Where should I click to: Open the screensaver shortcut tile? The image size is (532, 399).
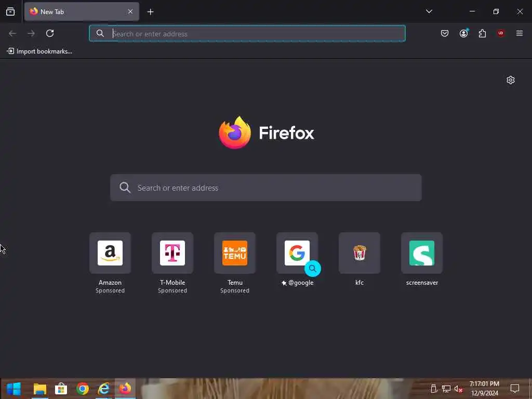[422, 253]
